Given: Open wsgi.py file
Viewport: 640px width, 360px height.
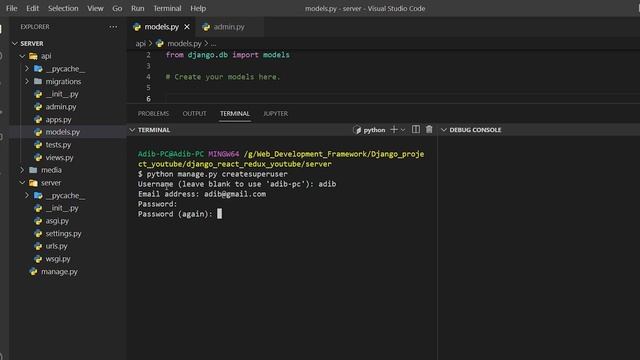Looking at the screenshot, I should pyautogui.click(x=58, y=258).
